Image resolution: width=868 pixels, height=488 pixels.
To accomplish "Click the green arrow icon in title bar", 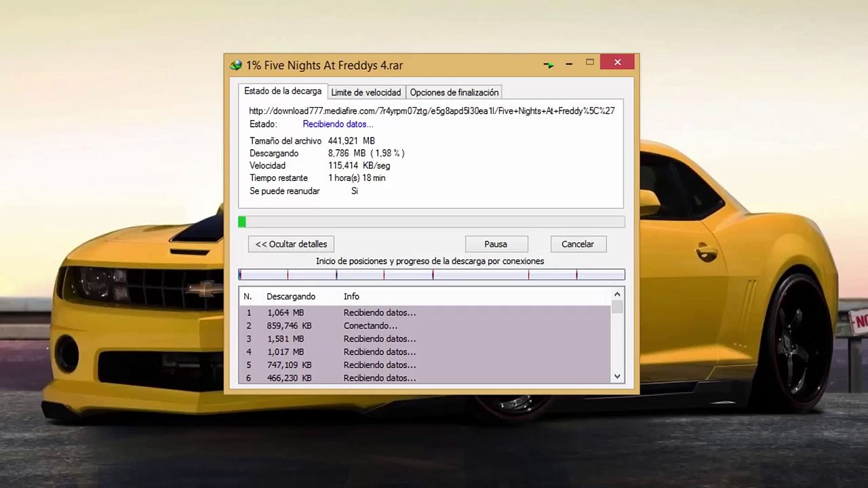I will (x=549, y=64).
